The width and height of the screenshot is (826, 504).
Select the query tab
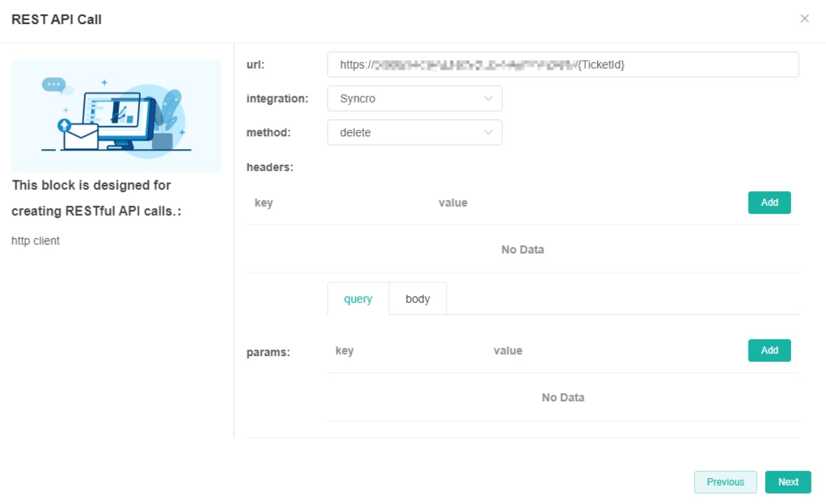[x=358, y=299]
